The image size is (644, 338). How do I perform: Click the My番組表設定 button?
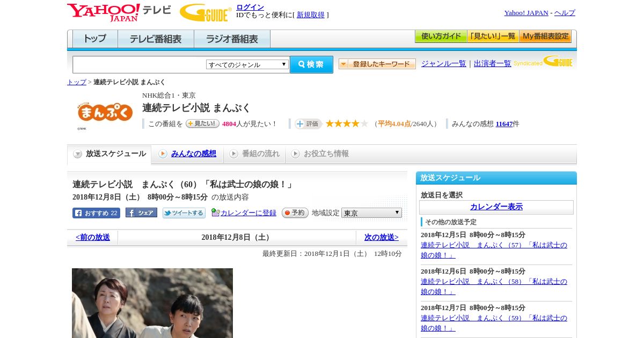[545, 36]
